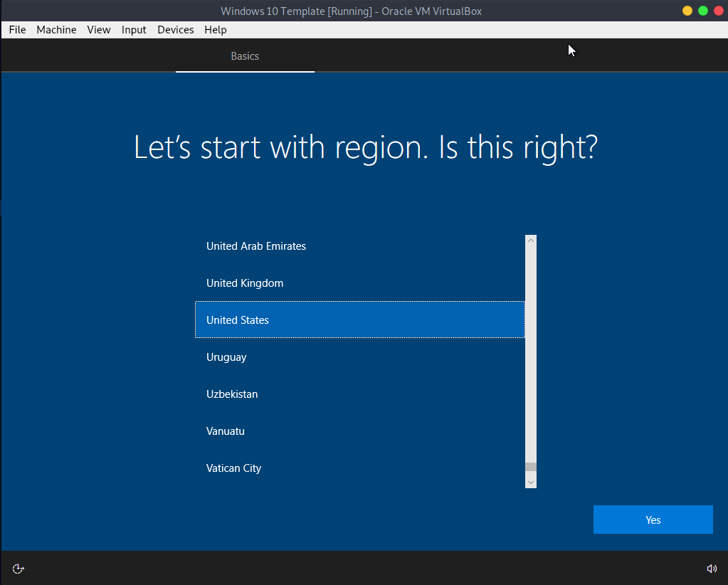Open the Devices menu
728x585 pixels.
[176, 30]
